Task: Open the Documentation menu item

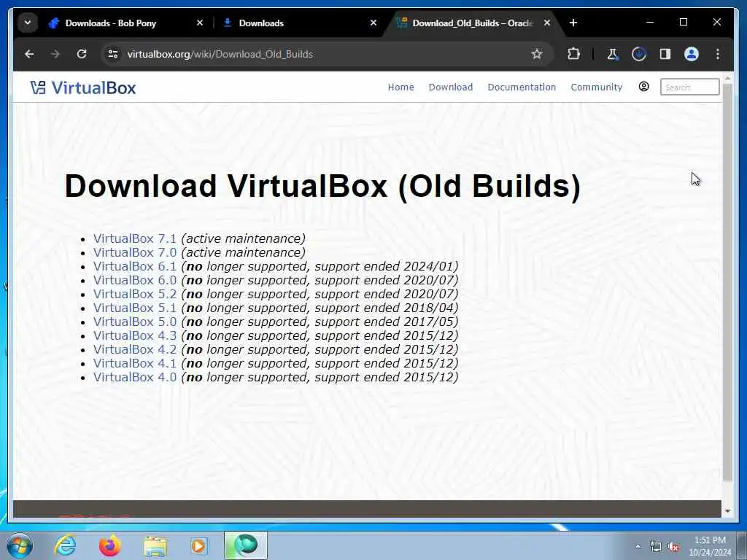Action: pos(522,87)
